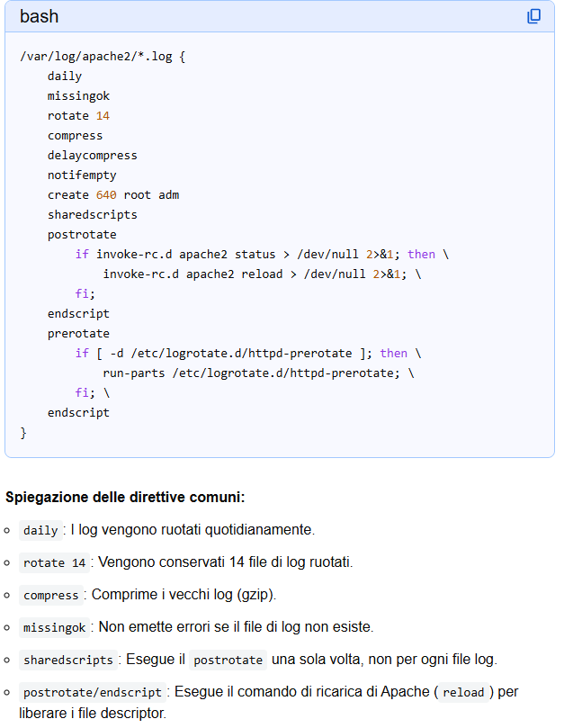
Task: Click the 'daily' inline code chip
Action: coord(40,530)
